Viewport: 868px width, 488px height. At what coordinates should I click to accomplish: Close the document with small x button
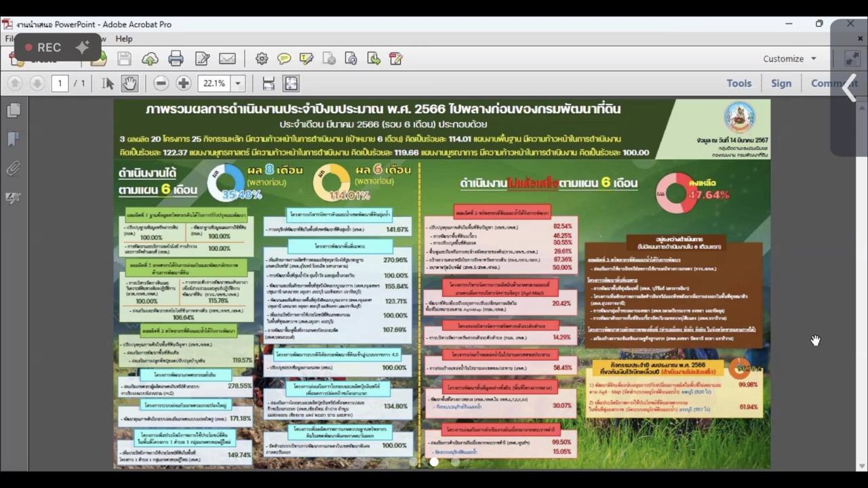coord(860,39)
